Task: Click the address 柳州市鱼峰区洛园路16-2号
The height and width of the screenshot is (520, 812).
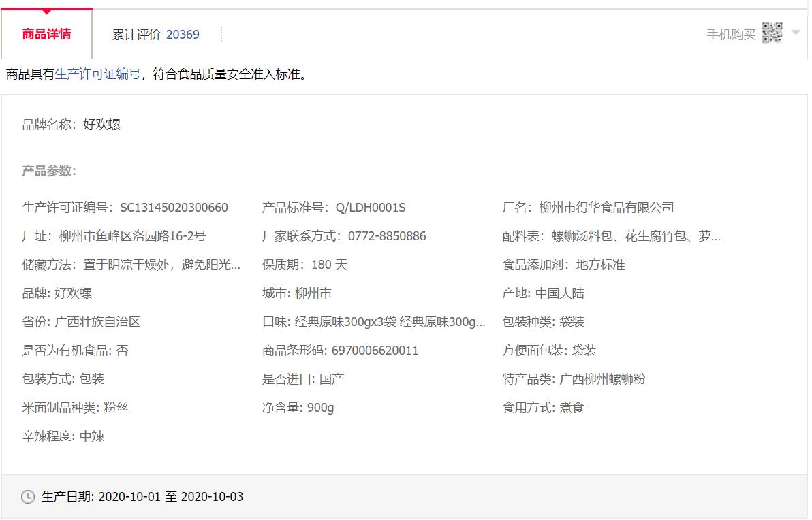Action: coord(133,236)
